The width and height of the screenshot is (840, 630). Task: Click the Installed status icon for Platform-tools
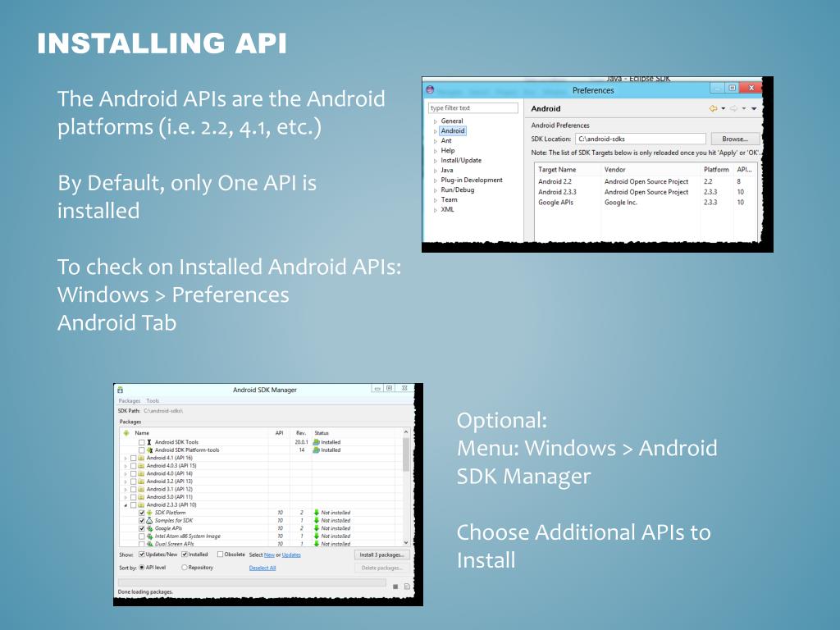[317, 450]
